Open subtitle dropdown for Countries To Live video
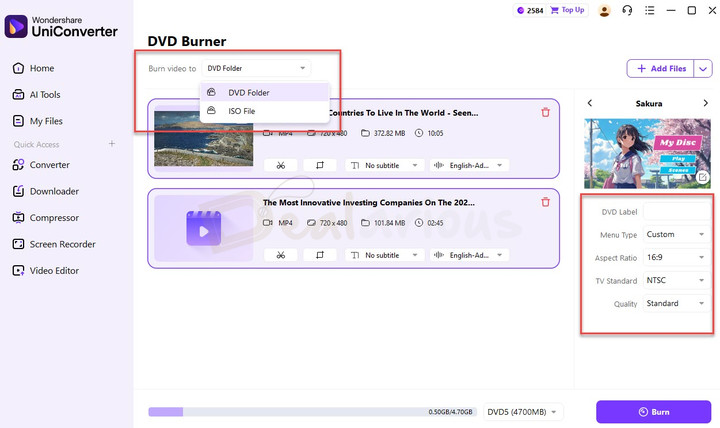Image resolution: width=720 pixels, height=428 pixels. (x=384, y=165)
